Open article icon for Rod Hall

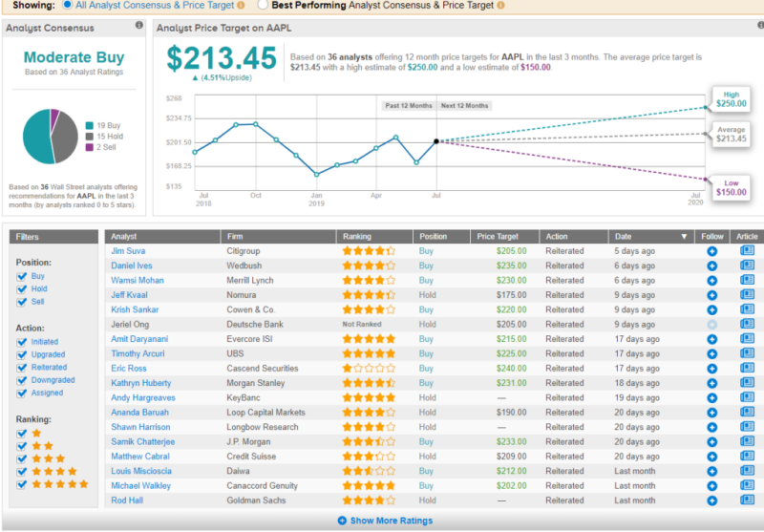pyautogui.click(x=747, y=500)
